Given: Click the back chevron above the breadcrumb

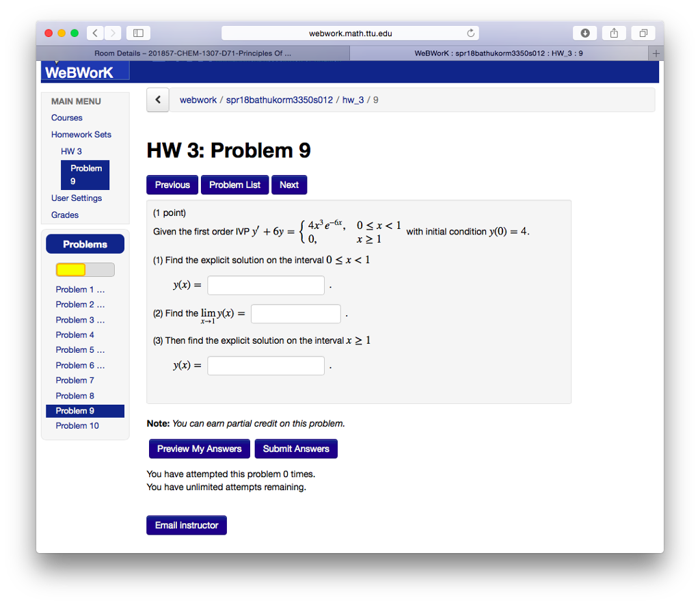Looking at the screenshot, I should [x=157, y=100].
